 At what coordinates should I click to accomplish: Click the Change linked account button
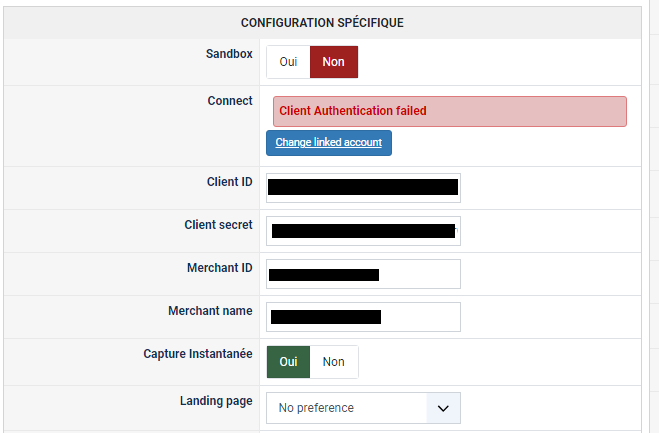329,143
